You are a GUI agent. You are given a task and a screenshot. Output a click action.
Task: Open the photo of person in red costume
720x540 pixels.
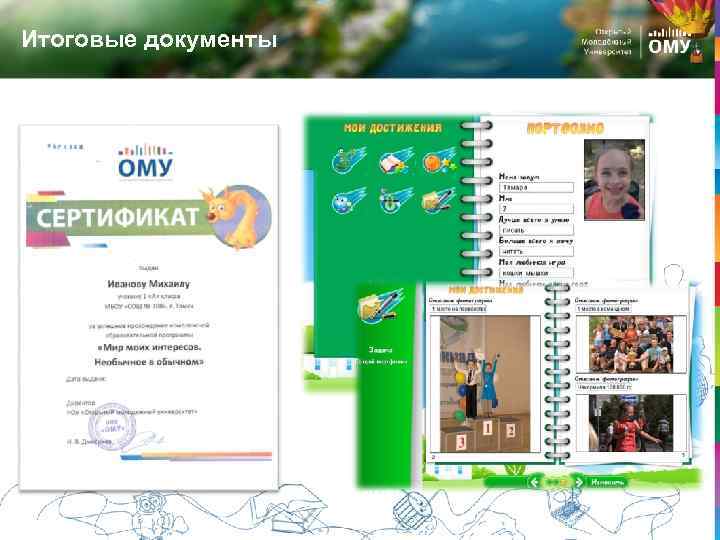click(x=631, y=423)
